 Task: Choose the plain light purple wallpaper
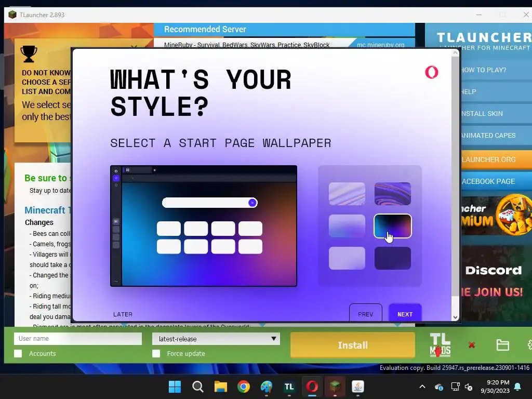click(347, 258)
